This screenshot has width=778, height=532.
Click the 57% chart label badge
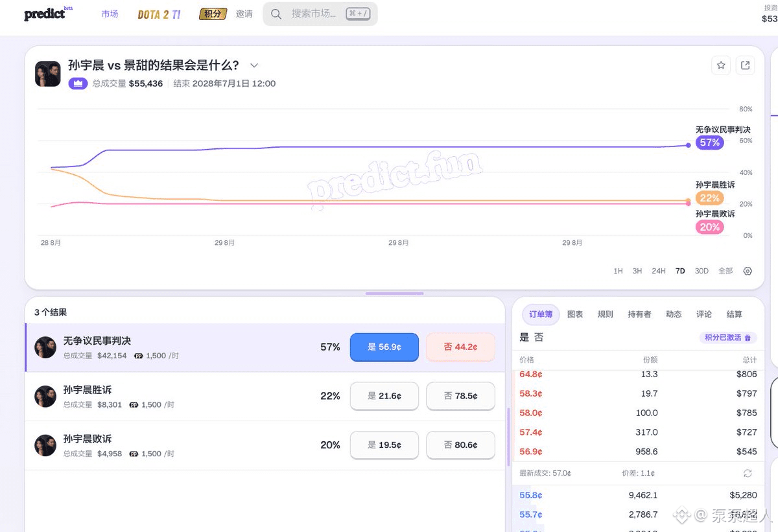pos(710,143)
